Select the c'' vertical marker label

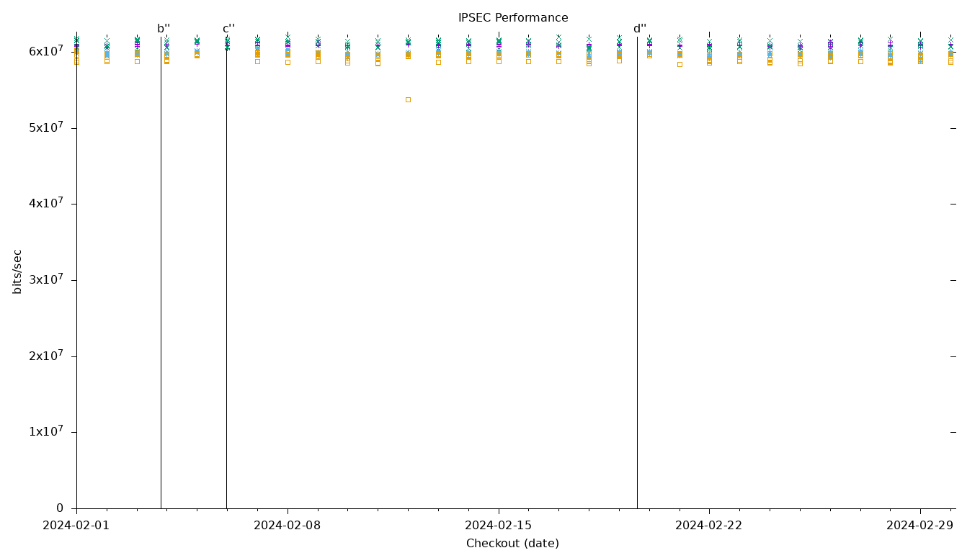pos(228,29)
